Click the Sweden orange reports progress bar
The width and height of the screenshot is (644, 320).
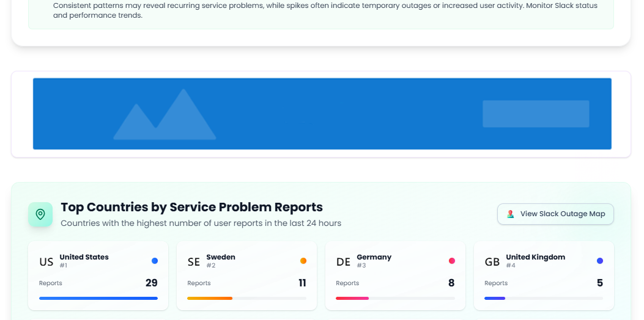210,298
